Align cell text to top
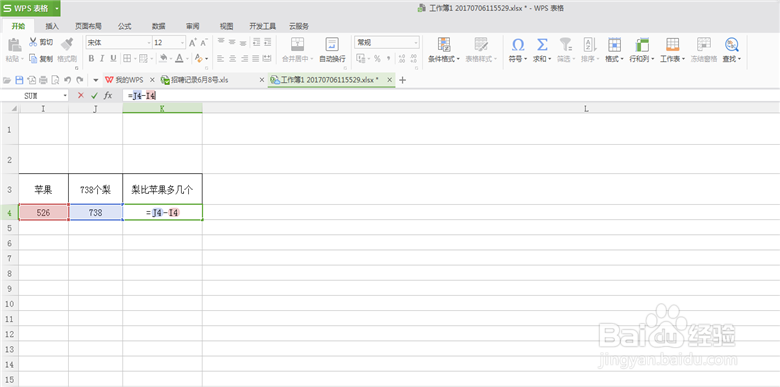780x387 pixels. click(x=221, y=42)
